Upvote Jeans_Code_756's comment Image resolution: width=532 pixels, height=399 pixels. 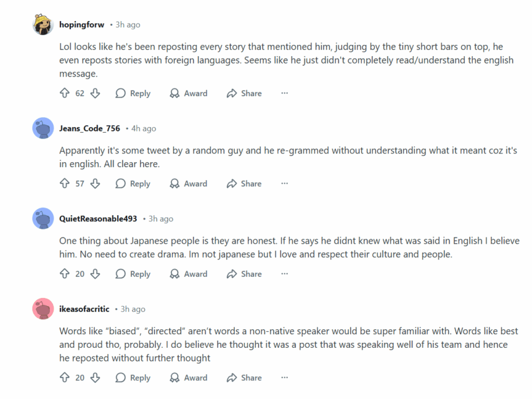[64, 184]
